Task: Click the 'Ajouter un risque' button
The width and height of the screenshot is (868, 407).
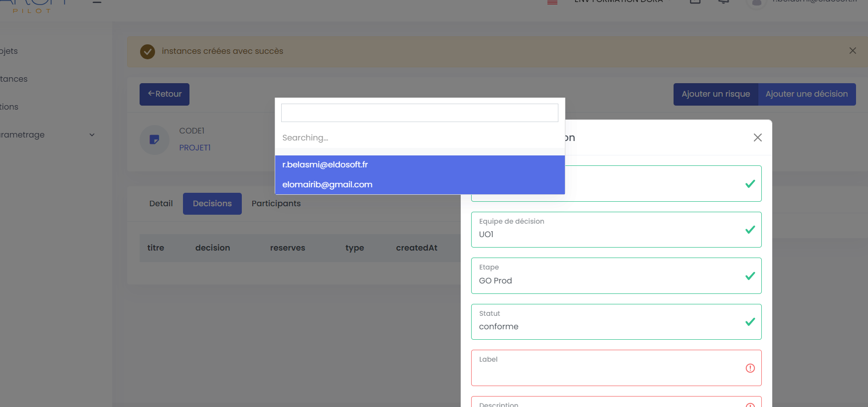Action: coord(715,94)
